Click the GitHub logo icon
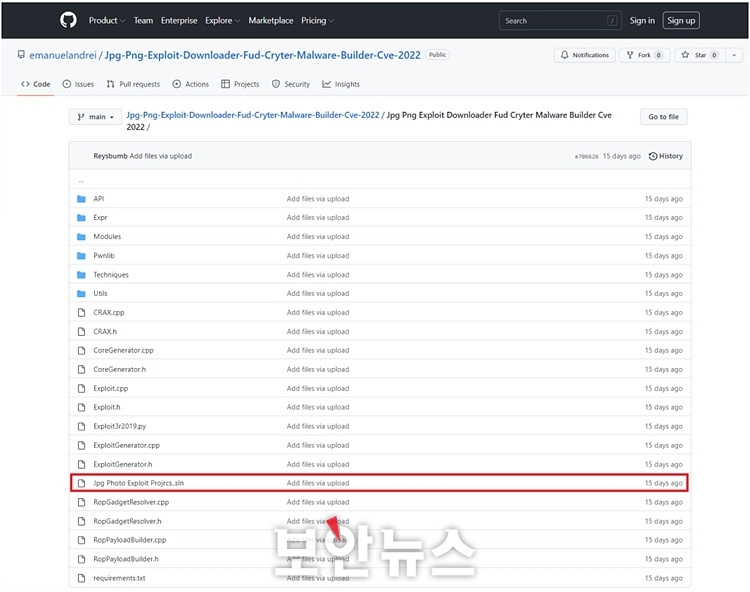Screen dimensions: 750x592 (x=68, y=20)
